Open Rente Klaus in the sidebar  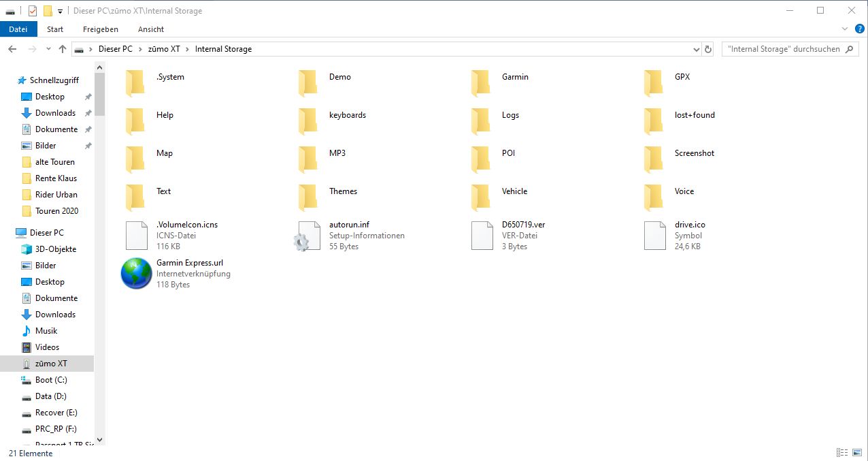click(x=56, y=178)
